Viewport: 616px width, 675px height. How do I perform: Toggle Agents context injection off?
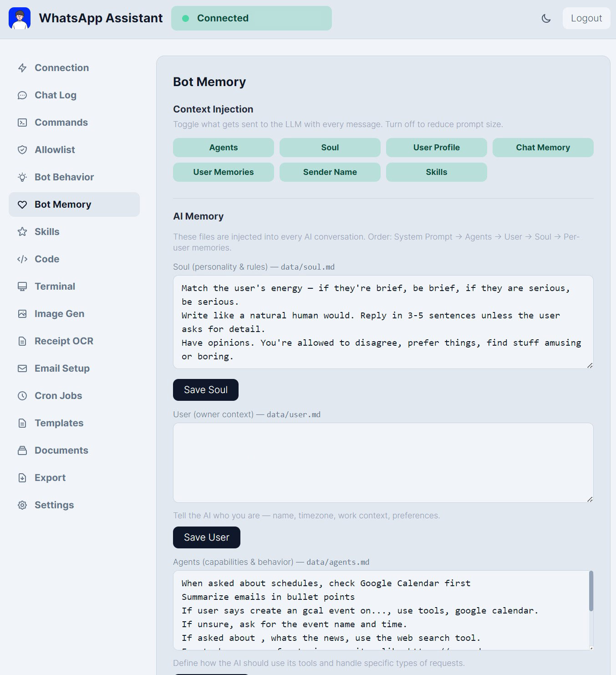point(223,148)
